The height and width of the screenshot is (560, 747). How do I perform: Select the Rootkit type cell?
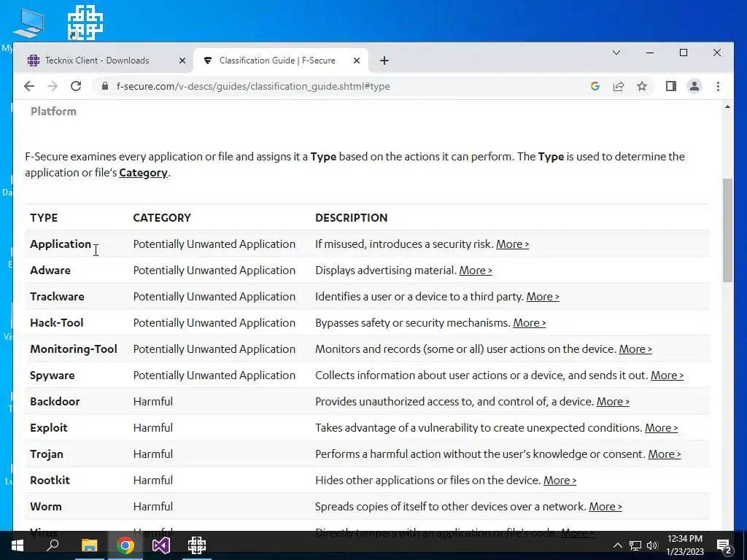coord(50,480)
